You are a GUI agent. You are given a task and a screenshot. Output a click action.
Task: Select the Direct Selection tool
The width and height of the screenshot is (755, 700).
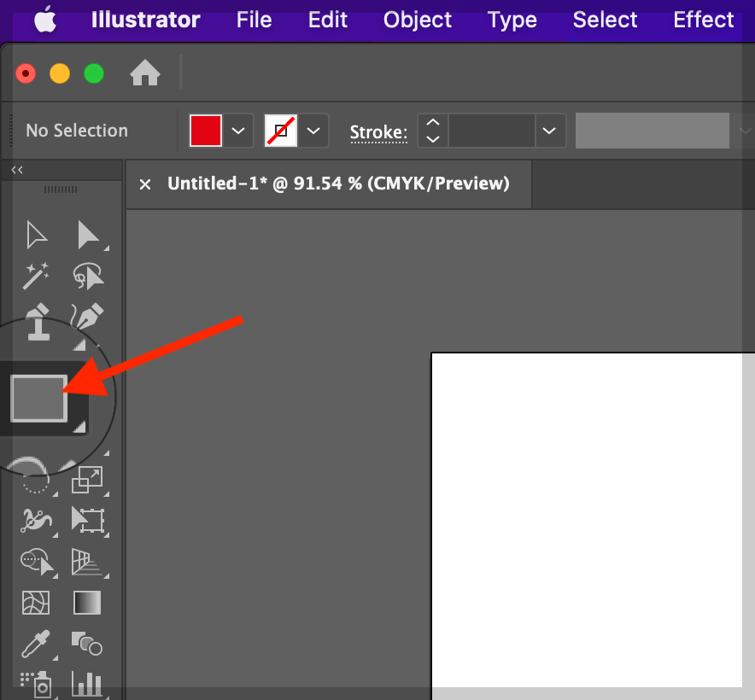click(x=88, y=235)
